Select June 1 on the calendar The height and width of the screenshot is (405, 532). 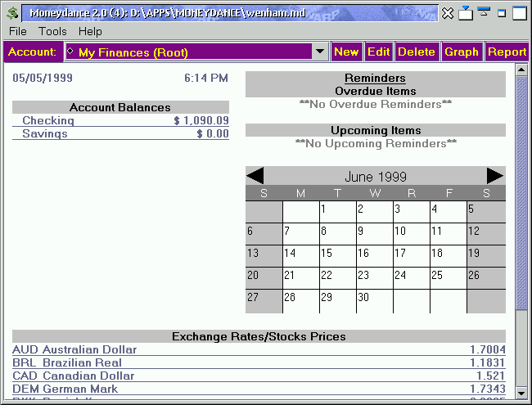coord(337,212)
